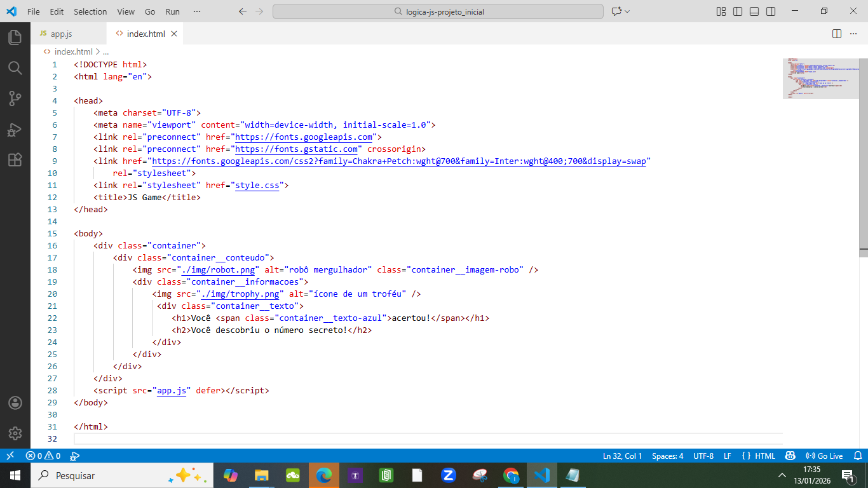This screenshot has height=488, width=868.
Task: Open the Source Control view
Action: pyautogui.click(x=15, y=98)
